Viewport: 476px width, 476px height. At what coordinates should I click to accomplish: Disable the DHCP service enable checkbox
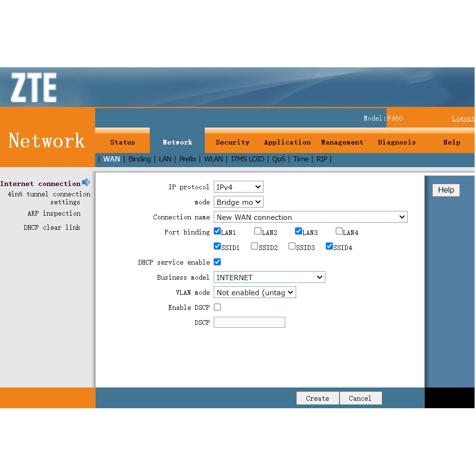[218, 262]
